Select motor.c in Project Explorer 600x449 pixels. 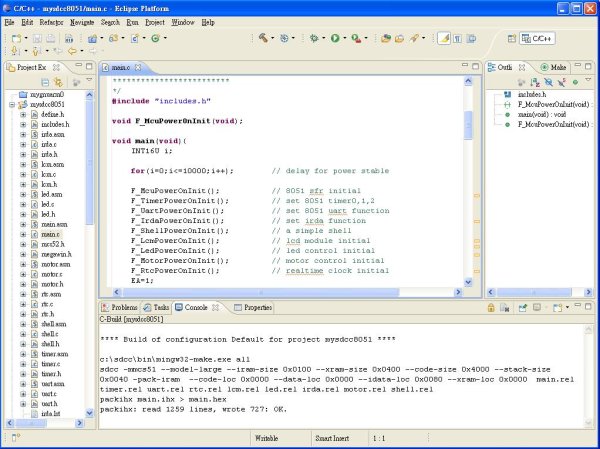tap(52, 274)
